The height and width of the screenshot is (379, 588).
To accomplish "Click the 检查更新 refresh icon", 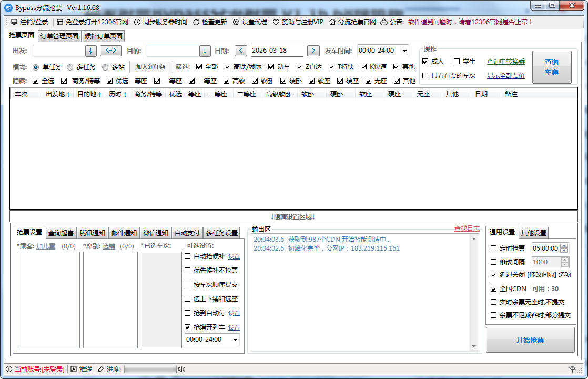I will pyautogui.click(x=196, y=22).
